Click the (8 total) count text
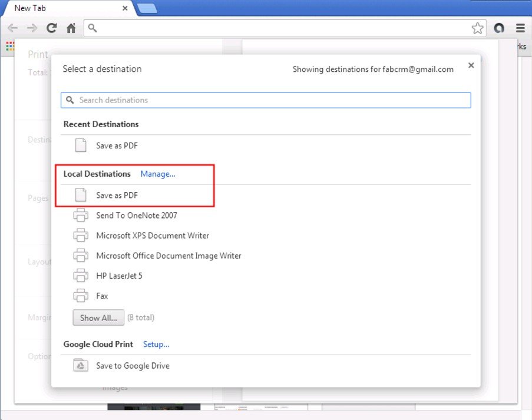The height and width of the screenshot is (420, 532). tap(141, 318)
